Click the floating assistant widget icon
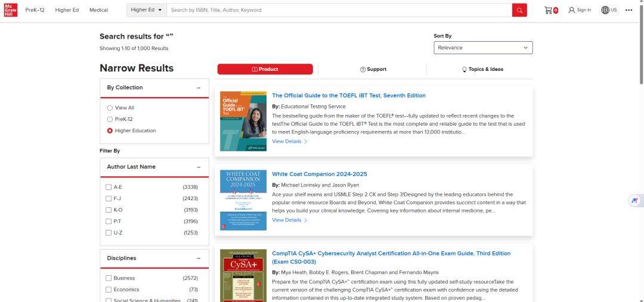This screenshot has height=302, width=644. click(x=634, y=201)
